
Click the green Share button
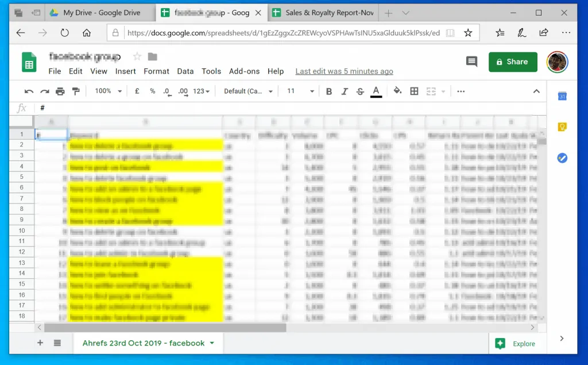tap(513, 62)
